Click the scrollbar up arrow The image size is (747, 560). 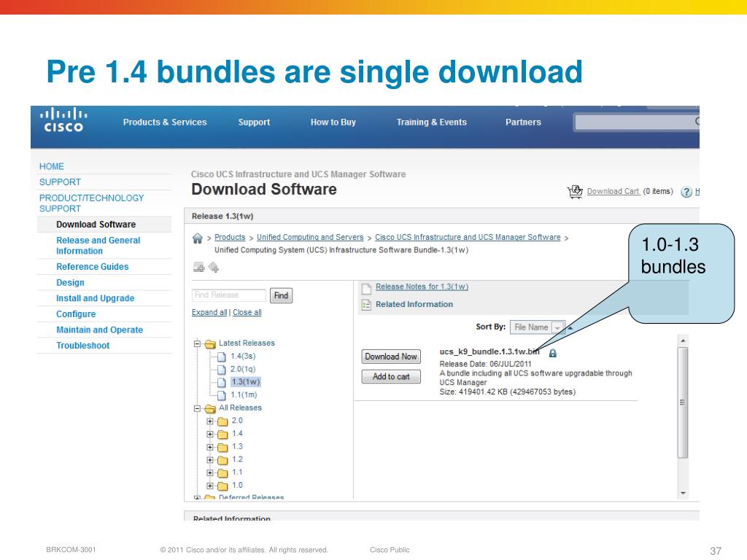pos(683,341)
